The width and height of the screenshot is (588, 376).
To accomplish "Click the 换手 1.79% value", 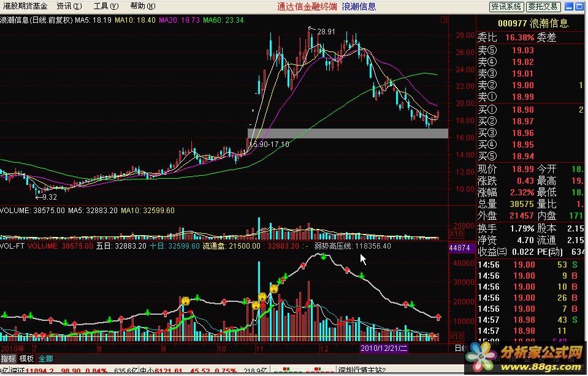I will [x=522, y=228].
